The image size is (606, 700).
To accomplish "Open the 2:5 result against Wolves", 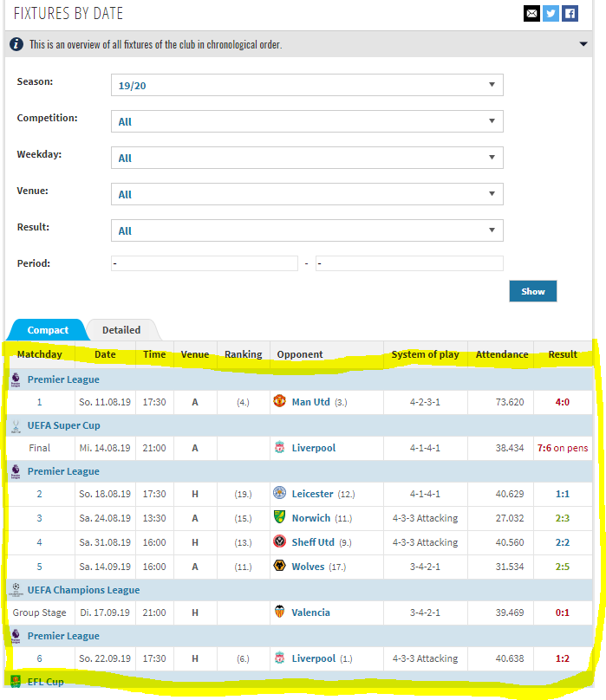I will pyautogui.click(x=562, y=566).
